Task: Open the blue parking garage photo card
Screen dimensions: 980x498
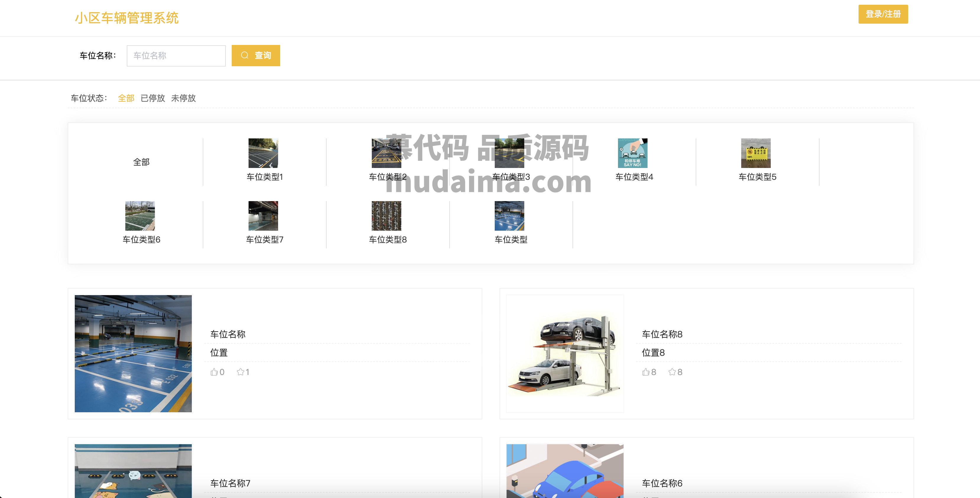Action: tap(133, 353)
